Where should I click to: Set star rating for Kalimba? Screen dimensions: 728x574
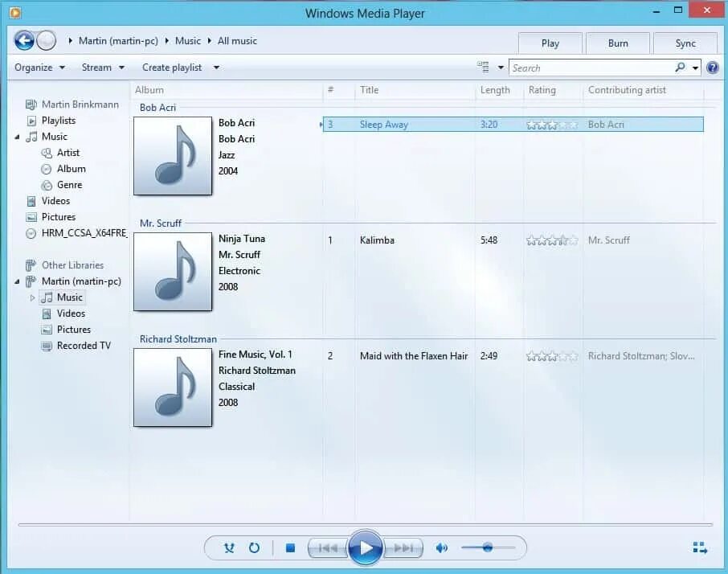point(552,240)
